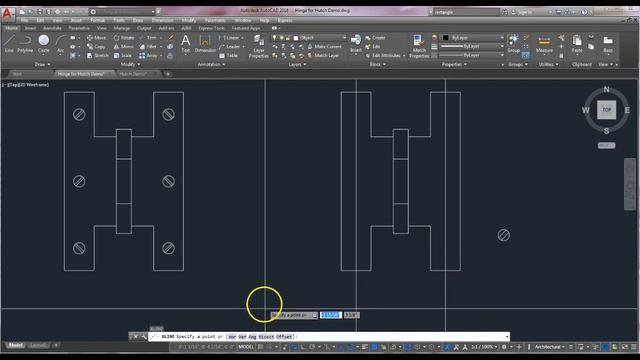Click the Base view tool
Screen dimensions: 640x360
[608, 44]
